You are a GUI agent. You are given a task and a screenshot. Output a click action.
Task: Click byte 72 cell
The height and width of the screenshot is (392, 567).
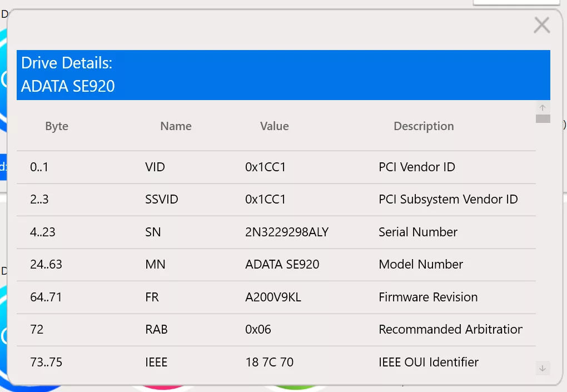point(37,329)
